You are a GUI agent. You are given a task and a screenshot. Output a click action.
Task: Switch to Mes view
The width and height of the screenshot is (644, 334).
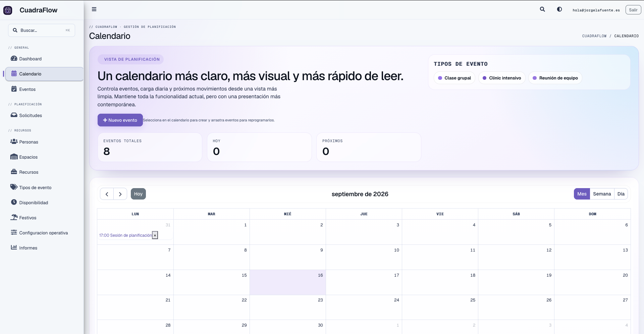coord(582,194)
